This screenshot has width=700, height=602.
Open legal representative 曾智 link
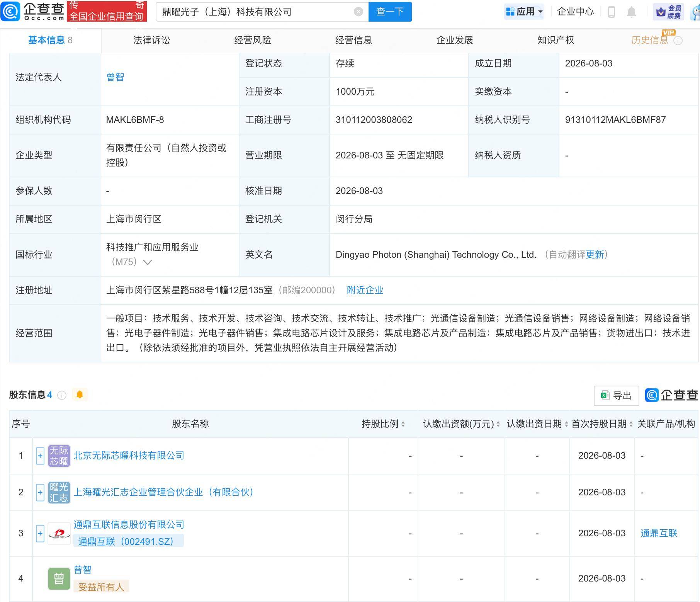[x=115, y=77]
